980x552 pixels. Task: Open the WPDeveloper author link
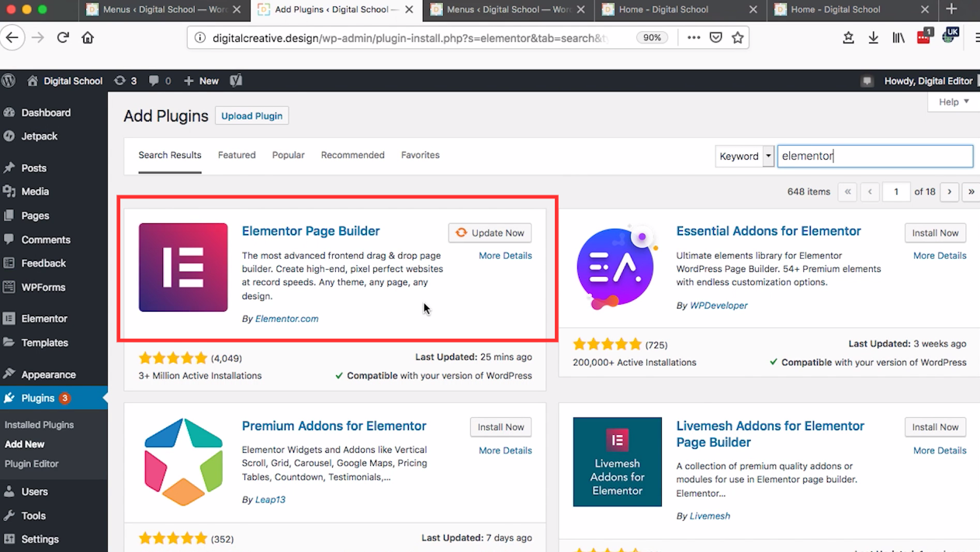(x=719, y=305)
